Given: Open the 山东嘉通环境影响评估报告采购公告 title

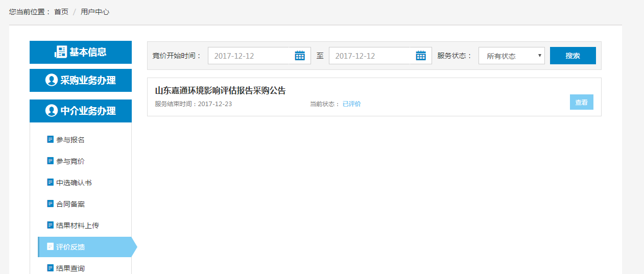Looking at the screenshot, I should [x=220, y=91].
